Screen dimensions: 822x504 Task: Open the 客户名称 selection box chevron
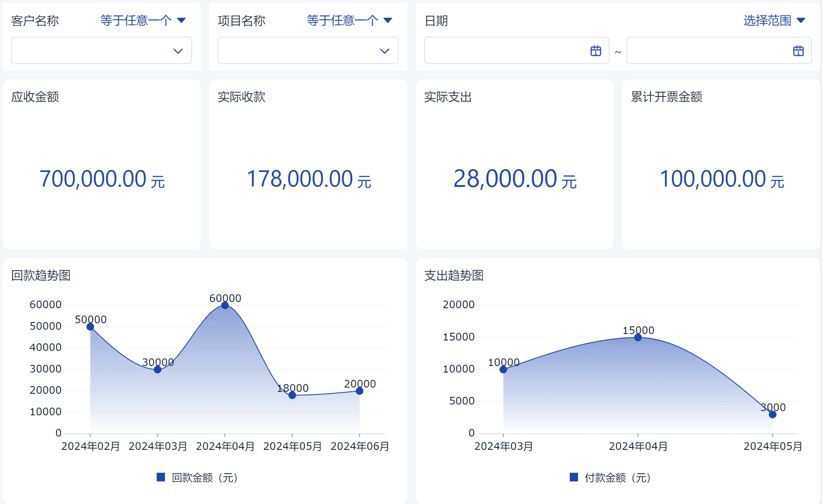(178, 51)
